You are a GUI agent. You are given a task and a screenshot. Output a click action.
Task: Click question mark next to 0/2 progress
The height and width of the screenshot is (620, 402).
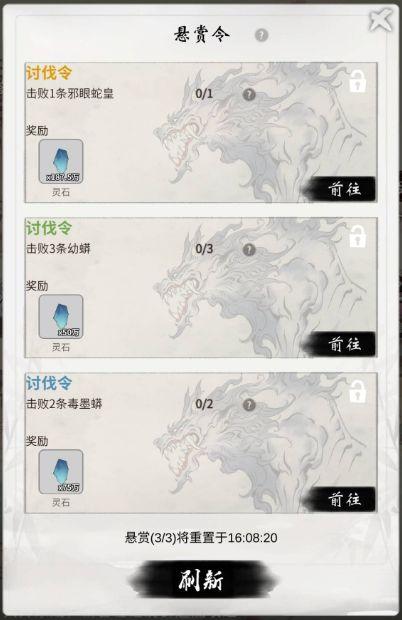point(249,405)
